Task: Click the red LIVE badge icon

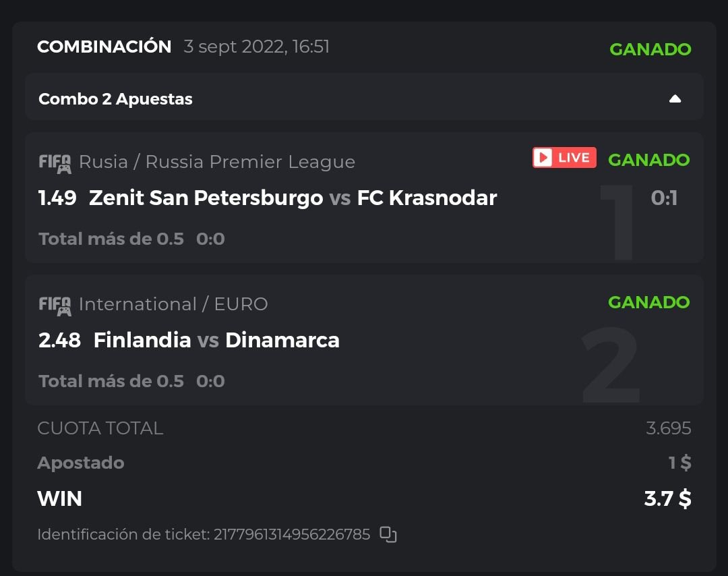Action: click(564, 158)
